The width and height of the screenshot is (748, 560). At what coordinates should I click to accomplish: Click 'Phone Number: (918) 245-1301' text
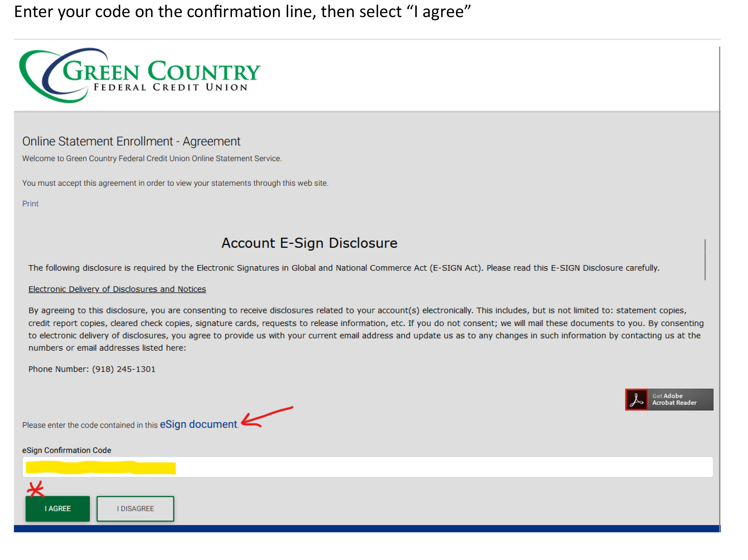[92, 369]
